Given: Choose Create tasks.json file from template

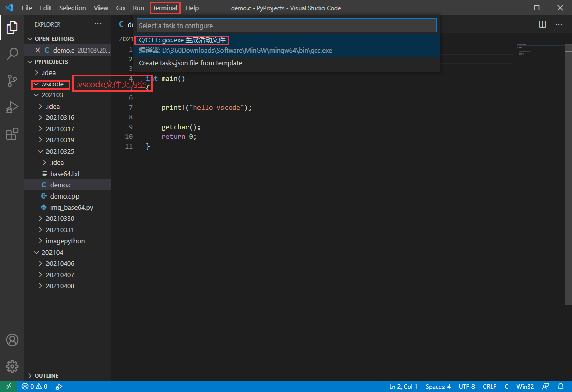Looking at the screenshot, I should (287, 63).
